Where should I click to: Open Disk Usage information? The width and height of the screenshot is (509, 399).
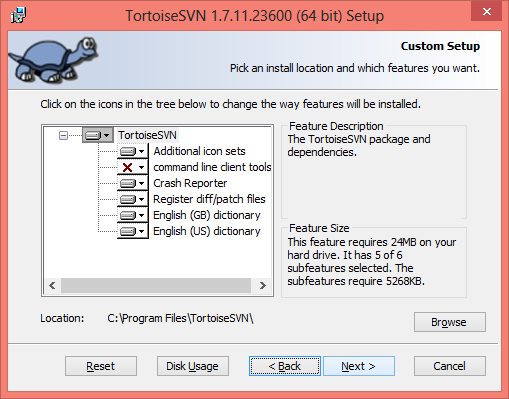193,366
